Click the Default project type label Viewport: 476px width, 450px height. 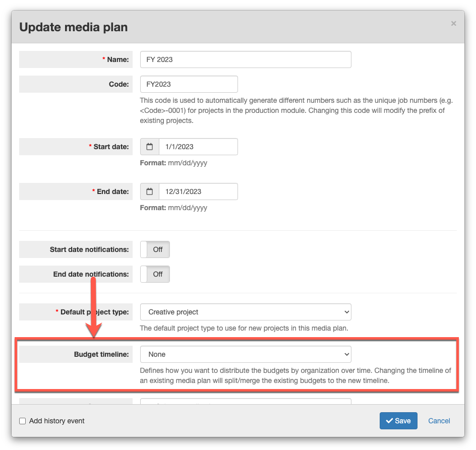pos(95,312)
